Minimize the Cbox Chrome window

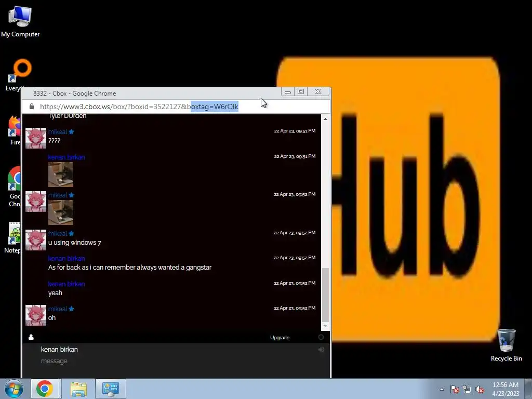point(288,92)
